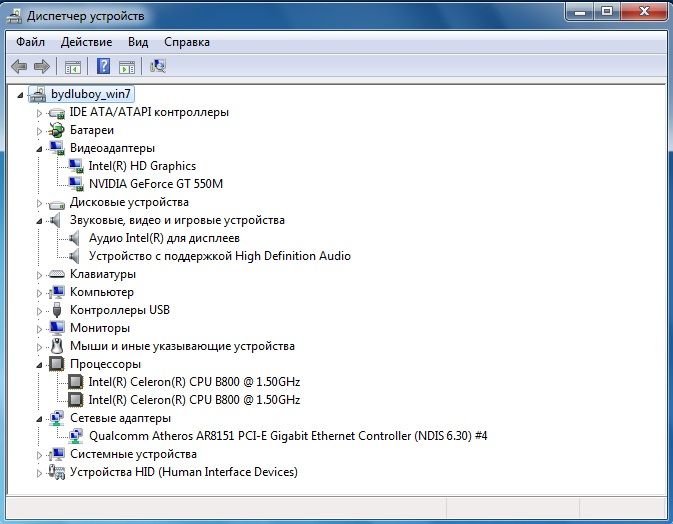Click the Компьютер category icon
This screenshot has height=524, width=673.
tap(56, 292)
